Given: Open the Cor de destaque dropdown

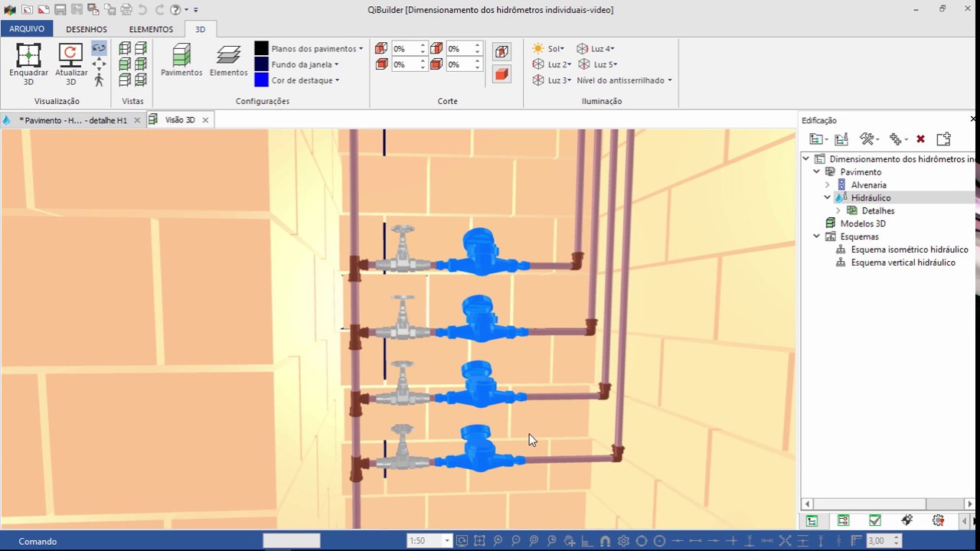Looking at the screenshot, I should pyautogui.click(x=305, y=80).
